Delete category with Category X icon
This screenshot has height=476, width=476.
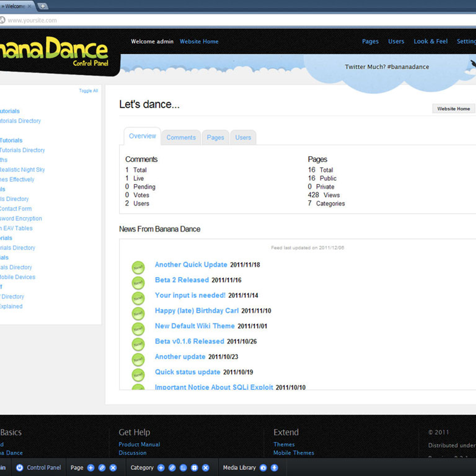pos(206,468)
